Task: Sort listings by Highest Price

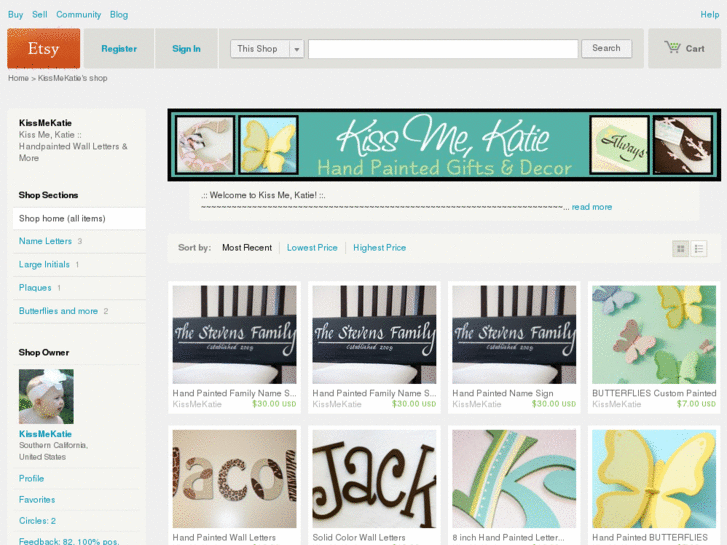Action: coord(379,248)
